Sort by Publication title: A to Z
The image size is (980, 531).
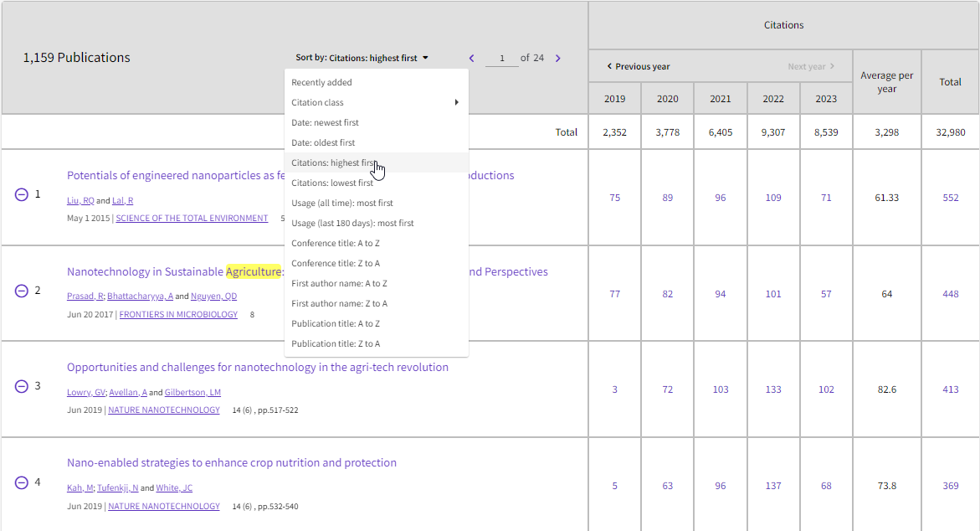(x=377, y=323)
